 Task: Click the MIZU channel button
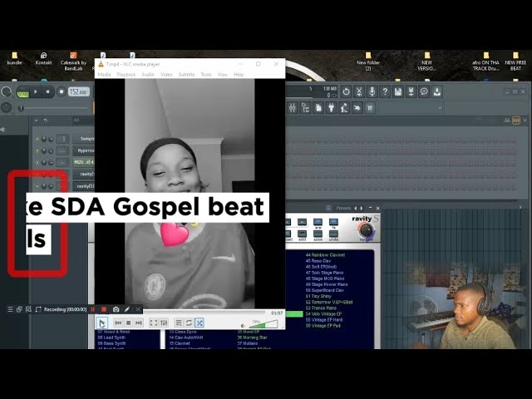point(83,163)
